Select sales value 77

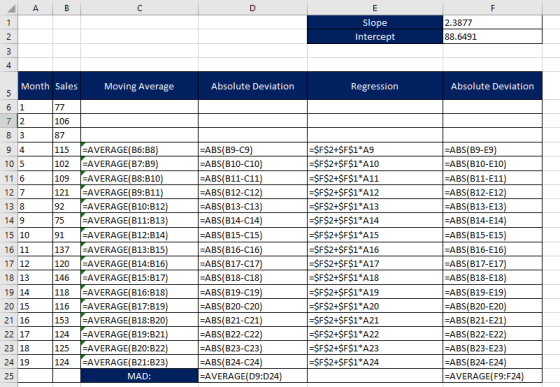point(67,107)
